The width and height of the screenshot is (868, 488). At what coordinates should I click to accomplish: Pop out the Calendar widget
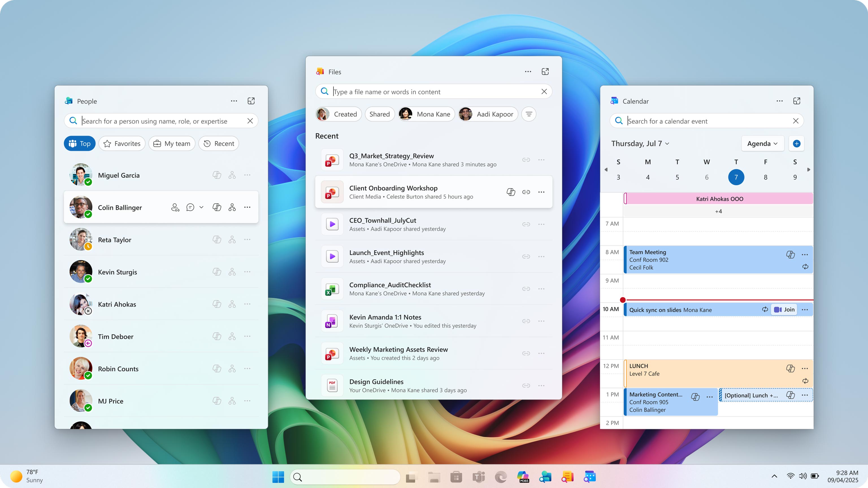click(797, 101)
